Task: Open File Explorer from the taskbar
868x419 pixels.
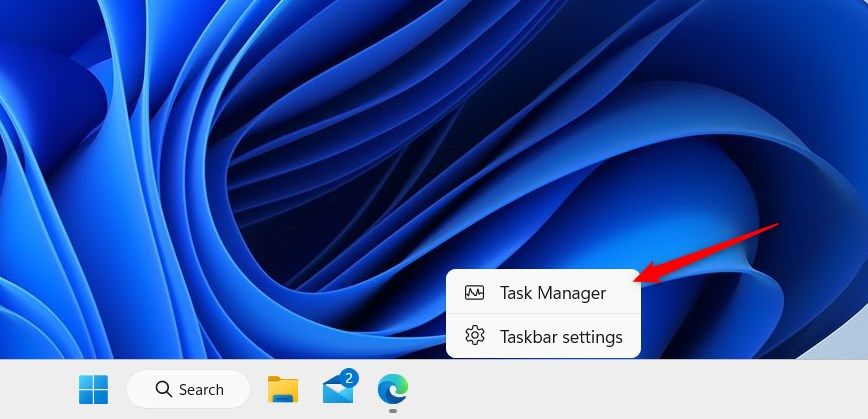Action: (x=283, y=390)
